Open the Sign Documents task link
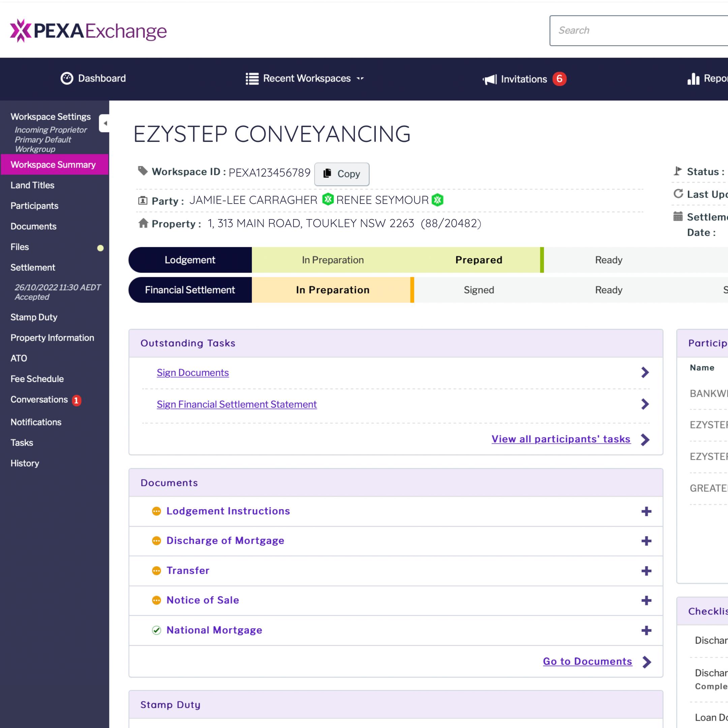Viewport: 728px width, 728px height. click(193, 373)
